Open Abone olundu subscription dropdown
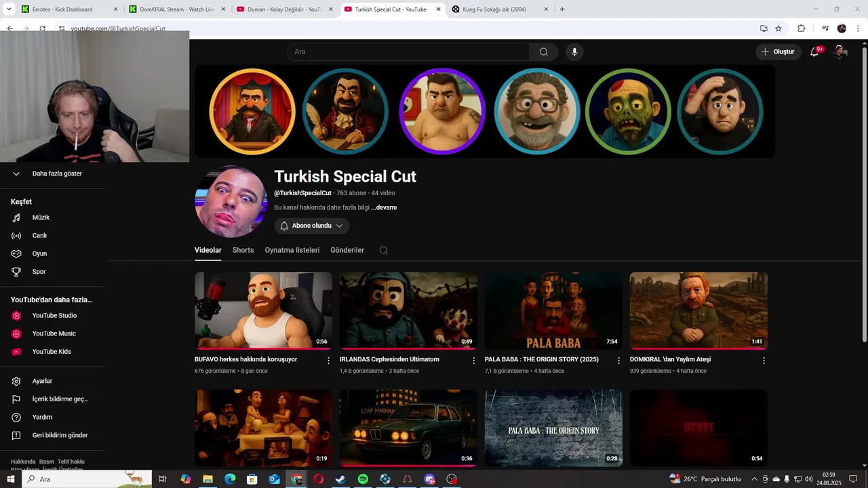Viewport: 868px width, 488px height. click(312, 226)
